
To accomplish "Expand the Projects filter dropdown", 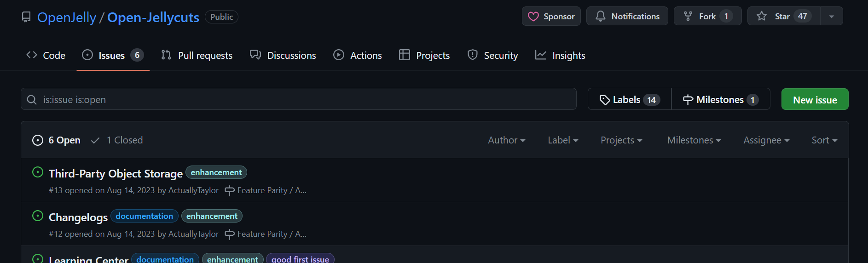I will (621, 140).
